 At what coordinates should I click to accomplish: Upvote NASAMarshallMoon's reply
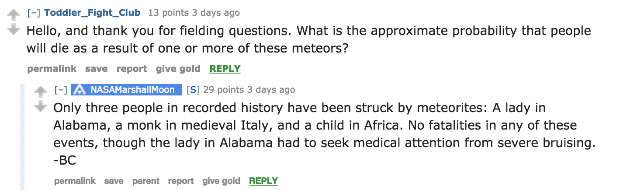pyautogui.click(x=40, y=92)
